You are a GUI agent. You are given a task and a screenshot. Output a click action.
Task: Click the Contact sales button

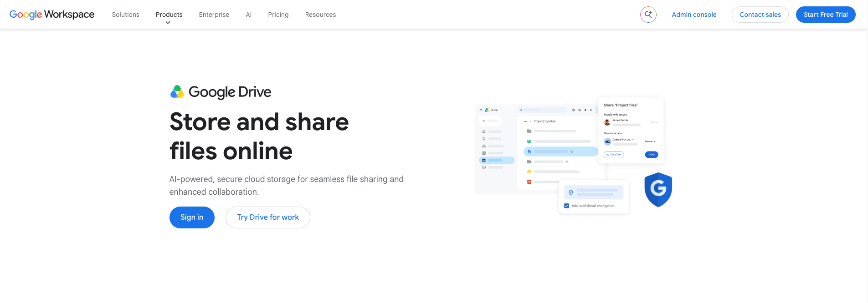click(x=760, y=15)
